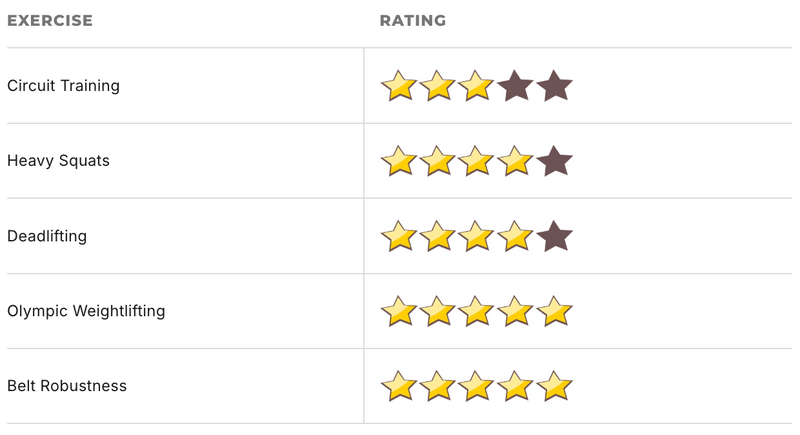
Task: Click the fifth star for Heavy Squats
Action: click(554, 161)
